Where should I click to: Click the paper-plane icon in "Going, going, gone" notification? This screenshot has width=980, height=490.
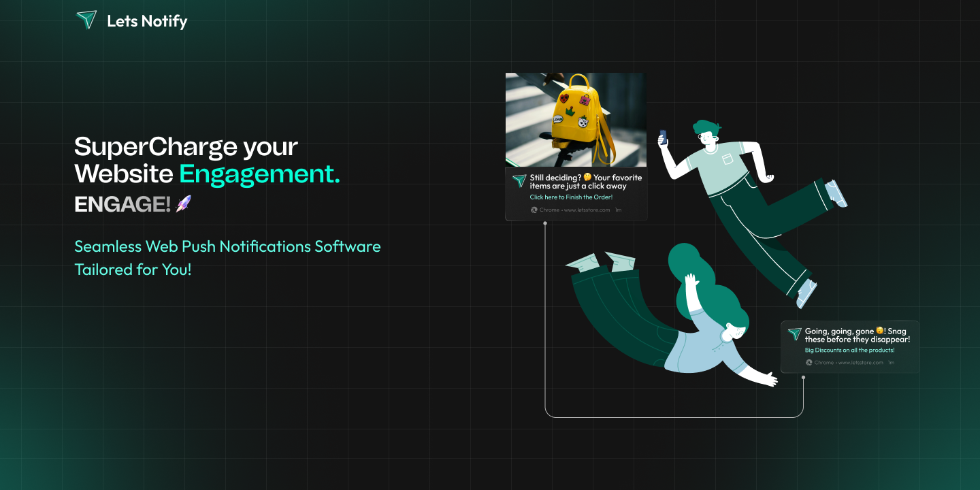point(794,333)
